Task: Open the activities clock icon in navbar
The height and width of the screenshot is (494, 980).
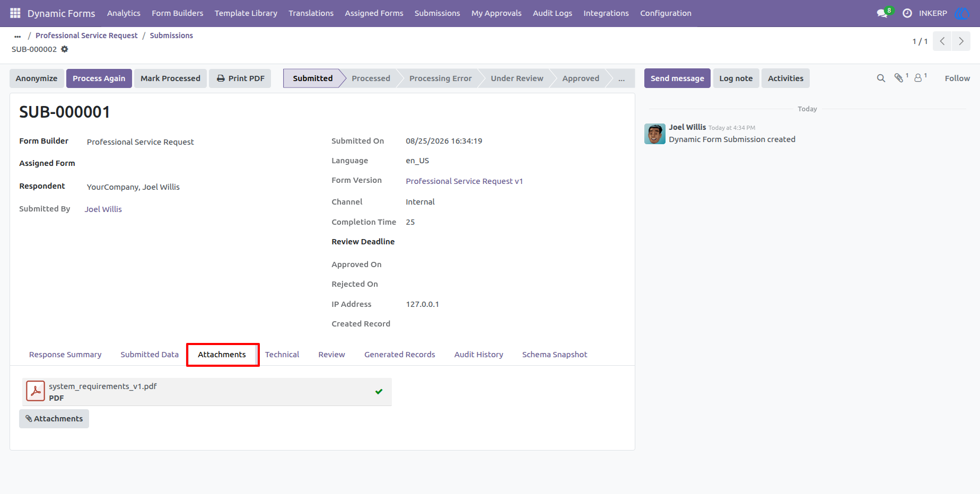Action: pos(907,13)
